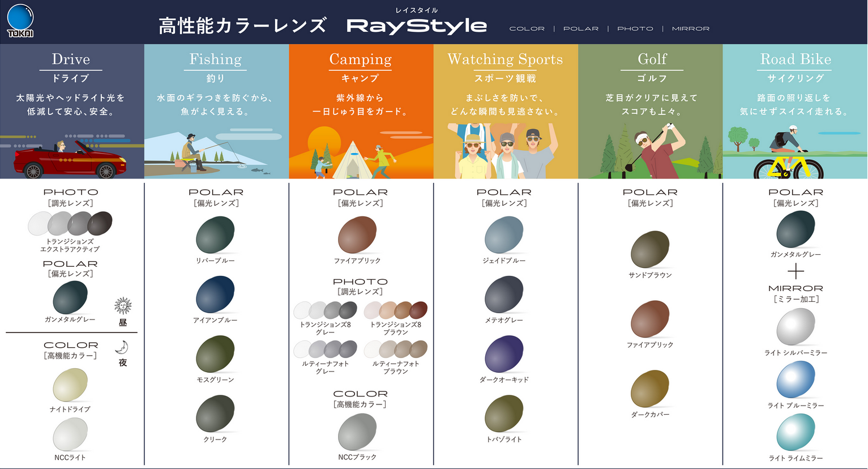Click the Fishing column POLAR [偏光レンズ] label
Viewport: 868px width, 469px height.
coord(216,197)
